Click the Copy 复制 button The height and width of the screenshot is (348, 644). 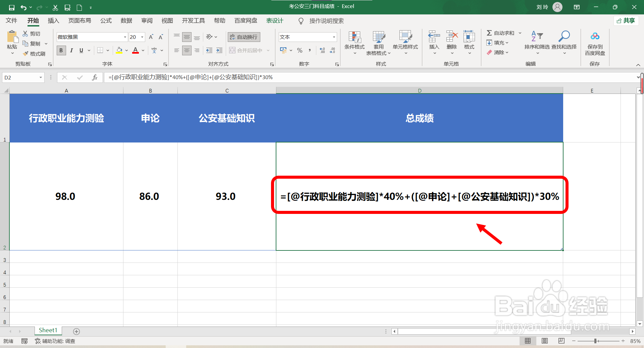point(32,44)
